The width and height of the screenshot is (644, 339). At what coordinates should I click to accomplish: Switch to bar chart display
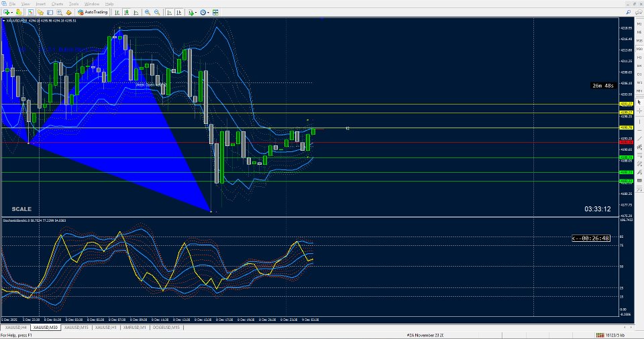(117, 12)
